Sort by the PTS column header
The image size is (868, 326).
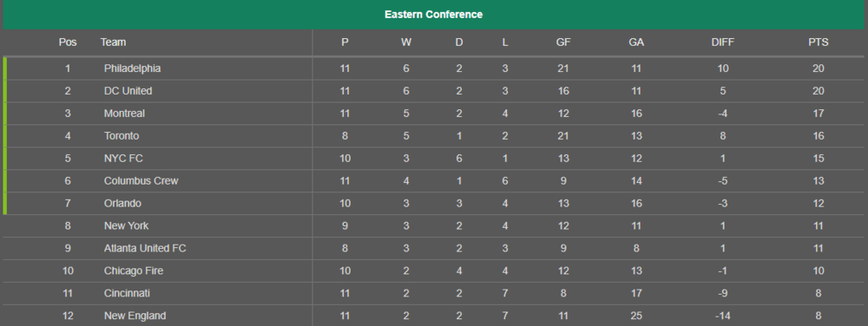[819, 42]
